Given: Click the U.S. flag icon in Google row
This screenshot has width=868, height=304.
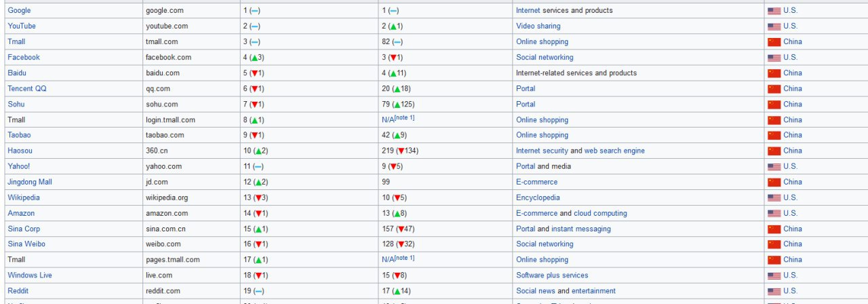Looking at the screenshot, I should click(774, 11).
